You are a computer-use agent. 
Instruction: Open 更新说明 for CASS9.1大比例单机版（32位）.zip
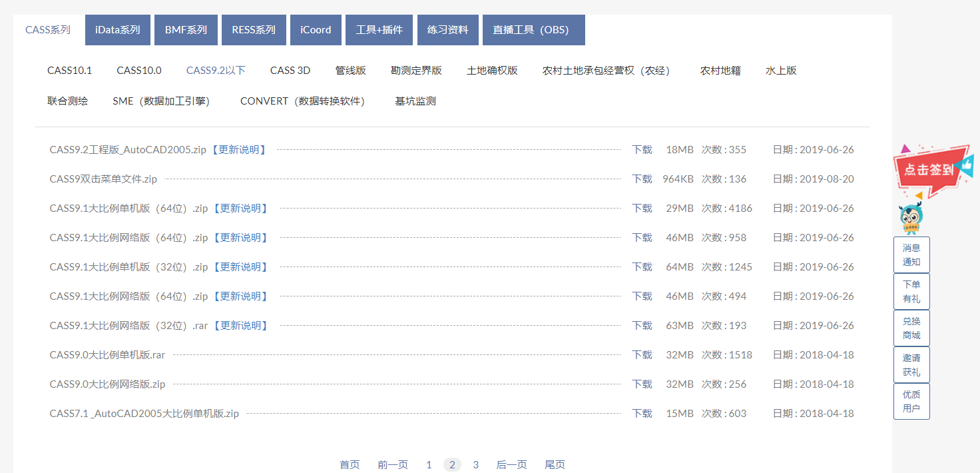241,267
